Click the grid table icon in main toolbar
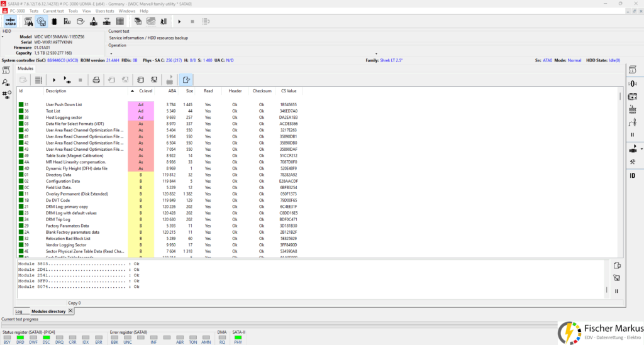Viewport: 644px width, 345px height. tap(119, 21)
